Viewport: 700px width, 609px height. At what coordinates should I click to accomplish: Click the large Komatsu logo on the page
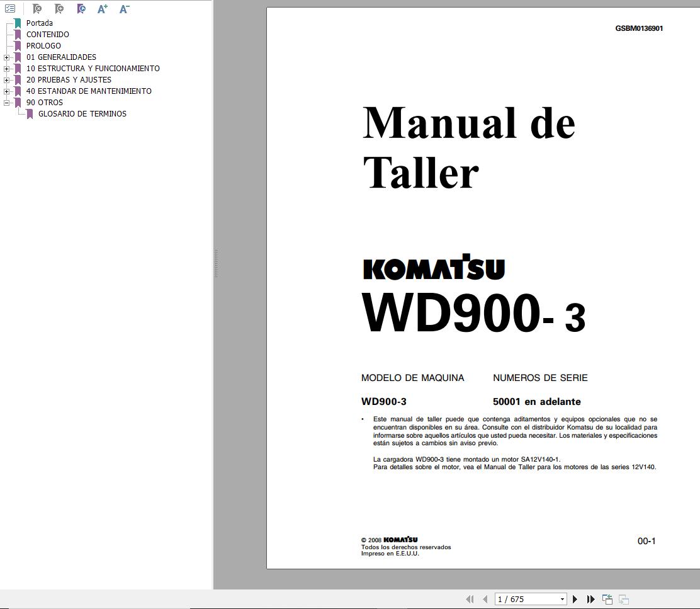[x=434, y=267]
